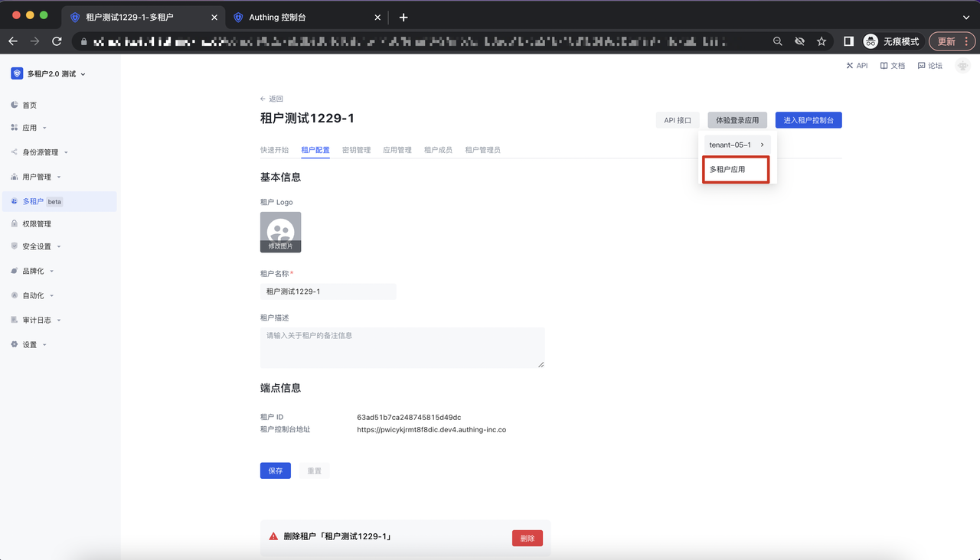Open 文档 documentation in header
Screen dimensions: 980x560
pos(893,66)
